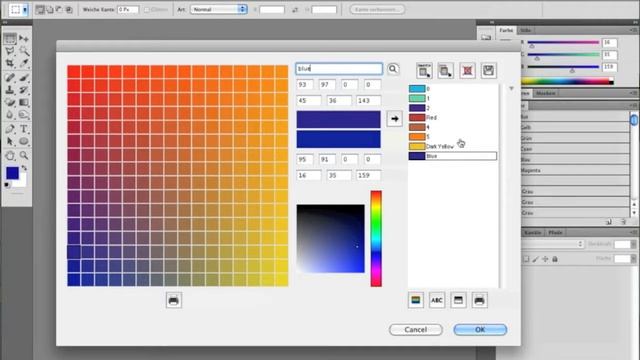Select the Brush tool in toolbox

click(x=24, y=78)
